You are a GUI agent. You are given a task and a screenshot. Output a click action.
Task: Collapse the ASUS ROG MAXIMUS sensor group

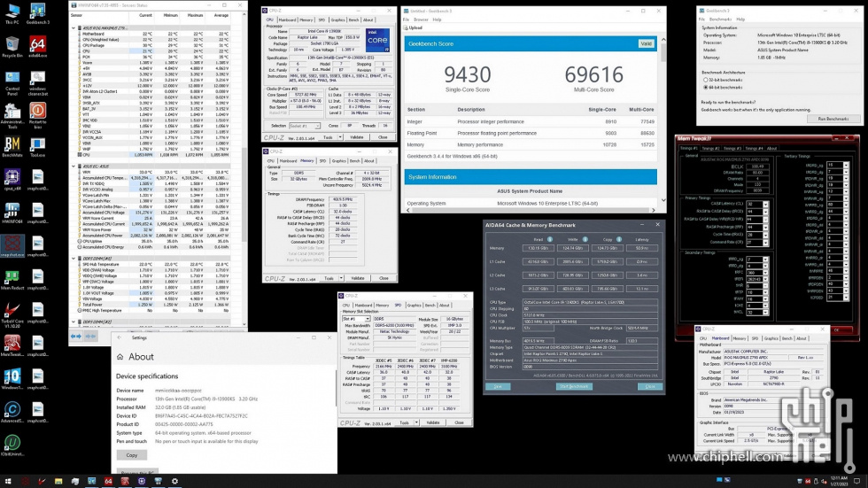click(74, 27)
